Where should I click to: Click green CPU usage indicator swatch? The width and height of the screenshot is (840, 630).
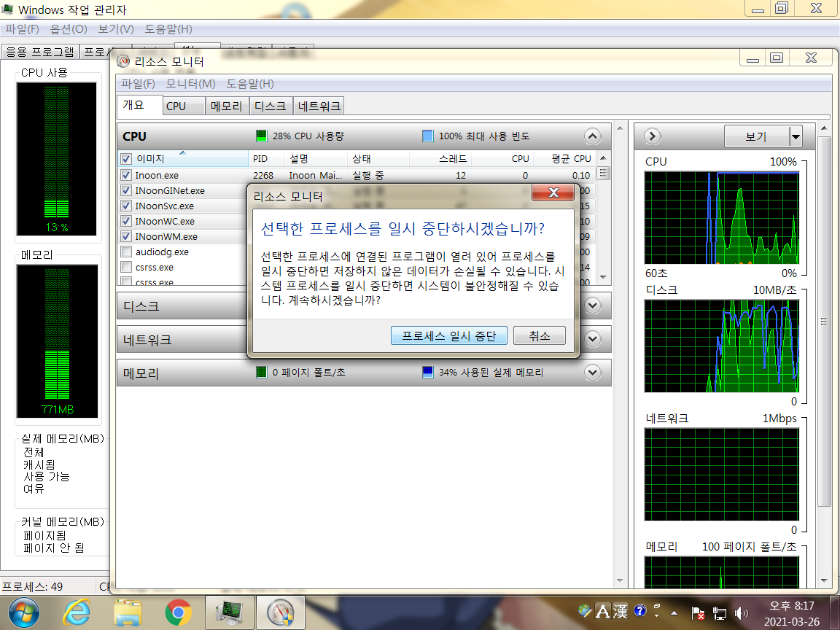(x=262, y=136)
